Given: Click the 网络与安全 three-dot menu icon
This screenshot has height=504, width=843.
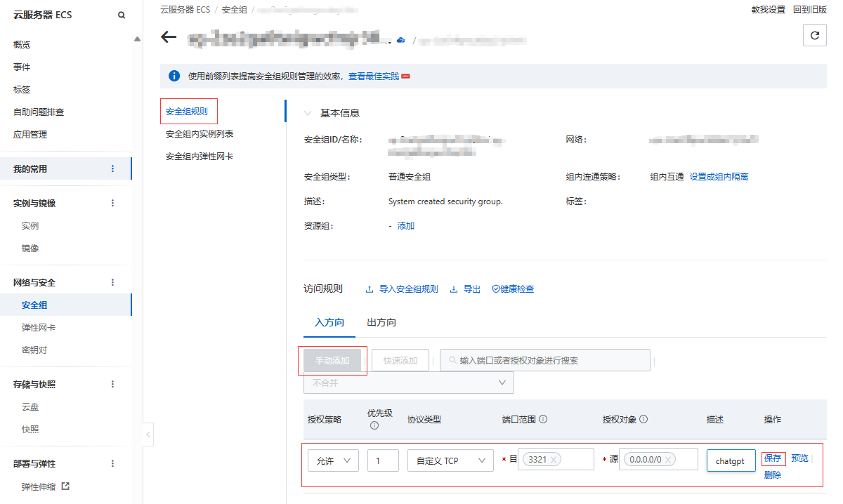Looking at the screenshot, I should (112, 282).
